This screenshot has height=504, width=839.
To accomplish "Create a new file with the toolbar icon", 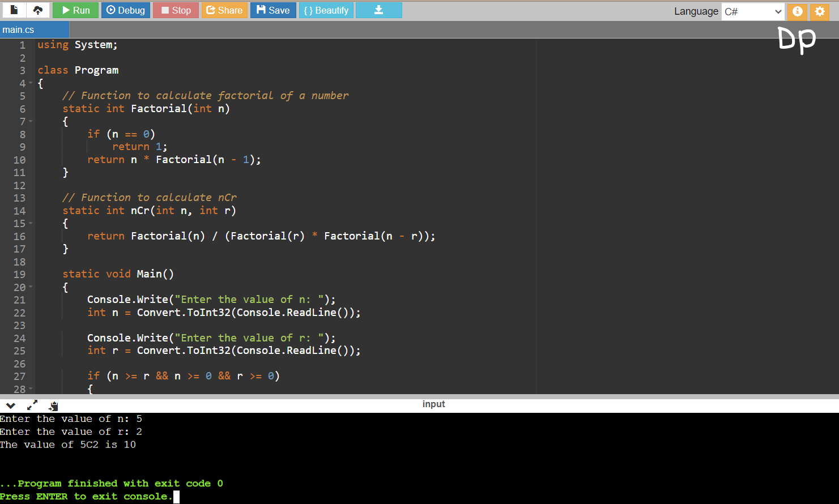I will pyautogui.click(x=14, y=10).
